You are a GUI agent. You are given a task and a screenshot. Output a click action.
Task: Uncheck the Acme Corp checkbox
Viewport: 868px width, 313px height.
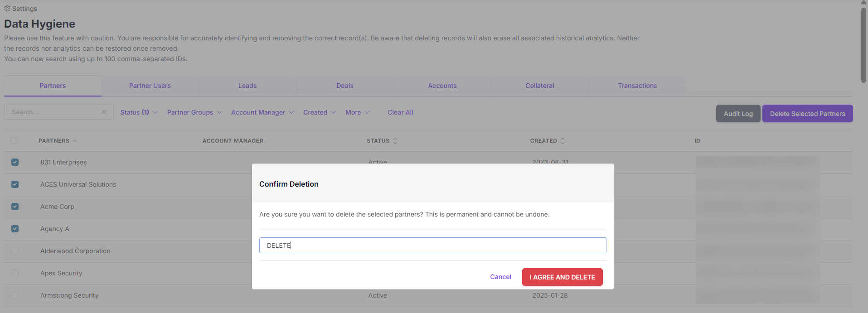click(15, 207)
